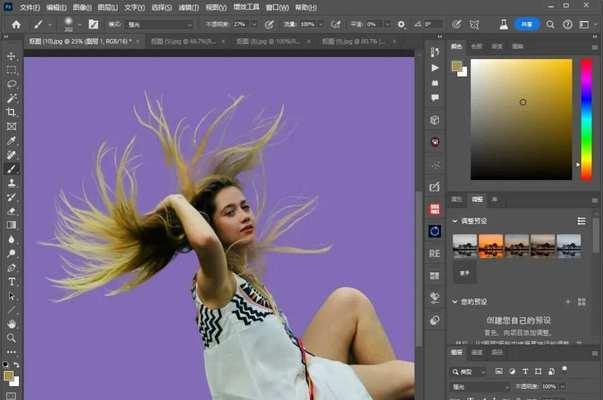Select the Lasso tool
Viewport: 603px width, 400px height.
11,84
